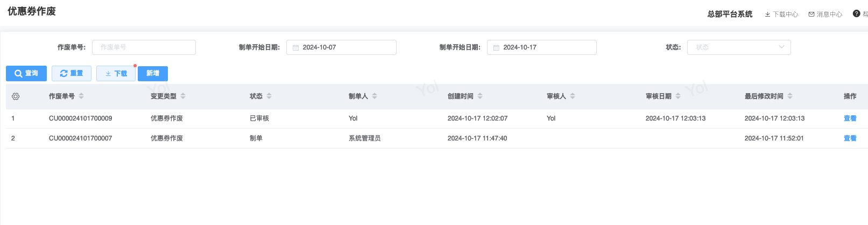Open calendar for date 2024-10-17
The width and height of the screenshot is (868, 225).
(x=496, y=47)
